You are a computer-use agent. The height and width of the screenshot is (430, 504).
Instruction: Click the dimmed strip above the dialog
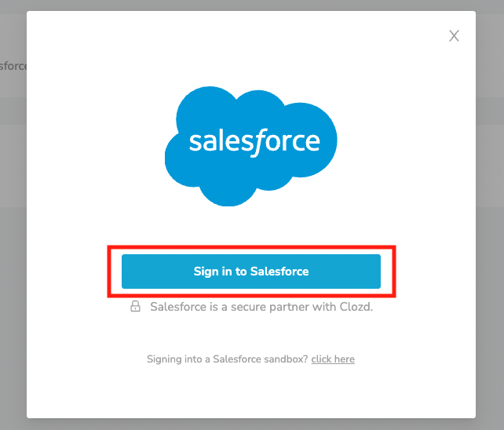pyautogui.click(x=251, y=5)
